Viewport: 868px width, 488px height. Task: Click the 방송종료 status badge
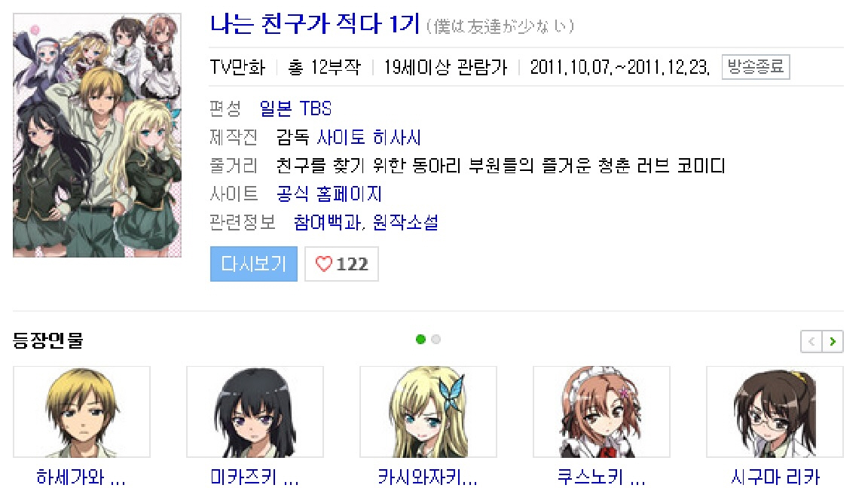(x=756, y=67)
